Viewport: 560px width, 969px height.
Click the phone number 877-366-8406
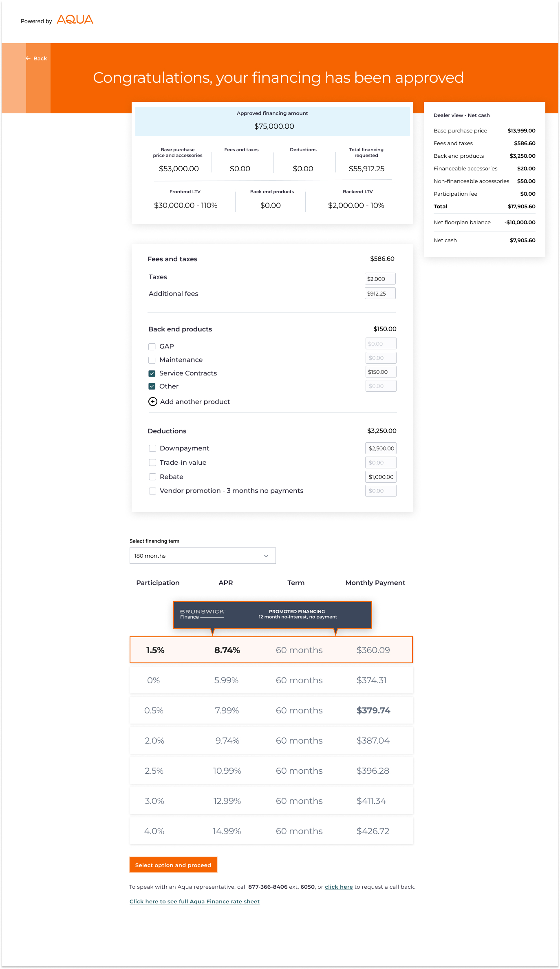point(268,887)
